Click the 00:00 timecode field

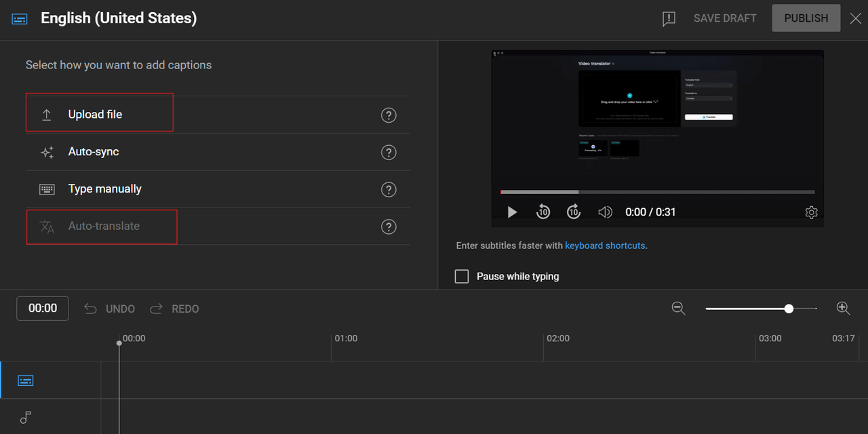point(43,308)
